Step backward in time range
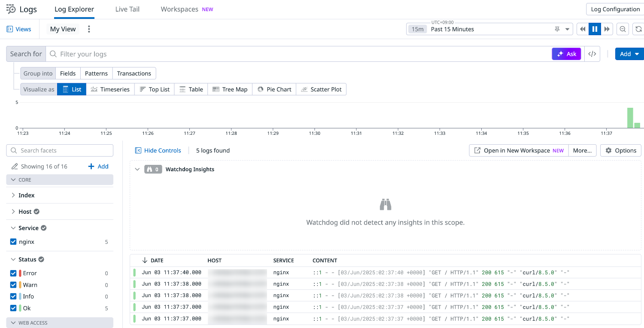644x328 pixels. click(x=583, y=29)
